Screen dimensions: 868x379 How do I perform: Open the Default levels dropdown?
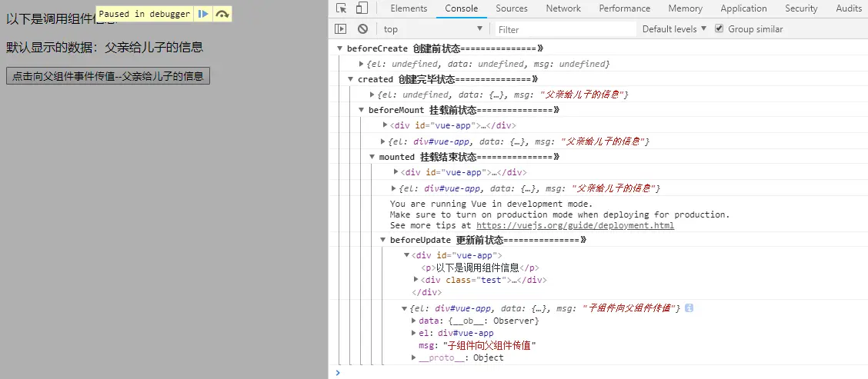click(674, 28)
